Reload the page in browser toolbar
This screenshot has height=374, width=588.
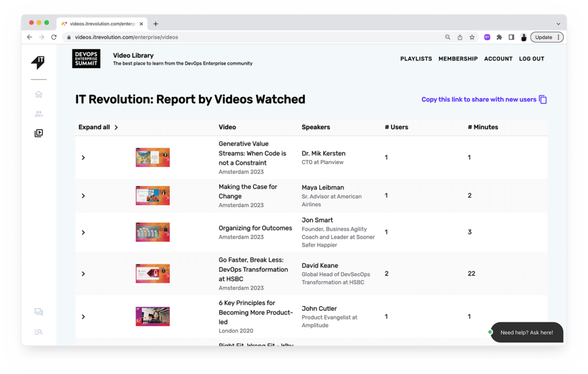pyautogui.click(x=54, y=37)
